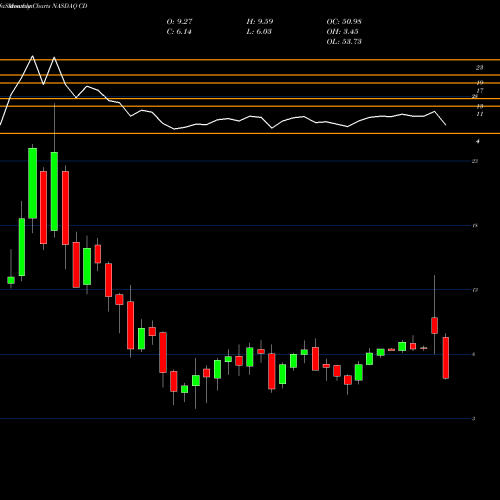The height and width of the screenshot is (500, 500).
Task: Click the price axis label "3"
Action: 473,419
